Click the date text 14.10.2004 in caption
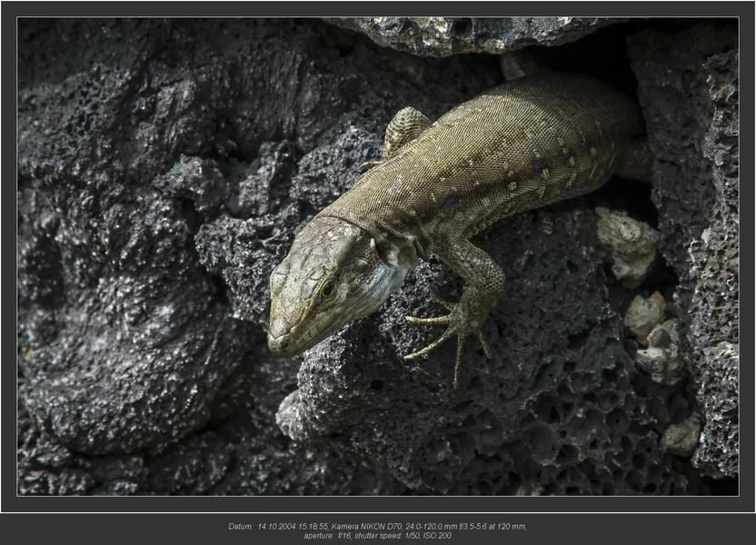Screen dimensions: 756x545 (276, 527)
